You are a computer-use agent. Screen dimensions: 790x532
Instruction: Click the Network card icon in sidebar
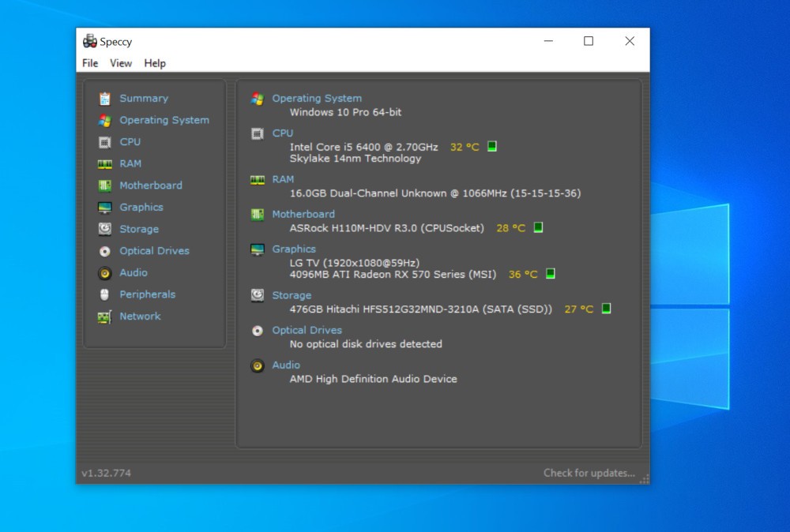105,317
